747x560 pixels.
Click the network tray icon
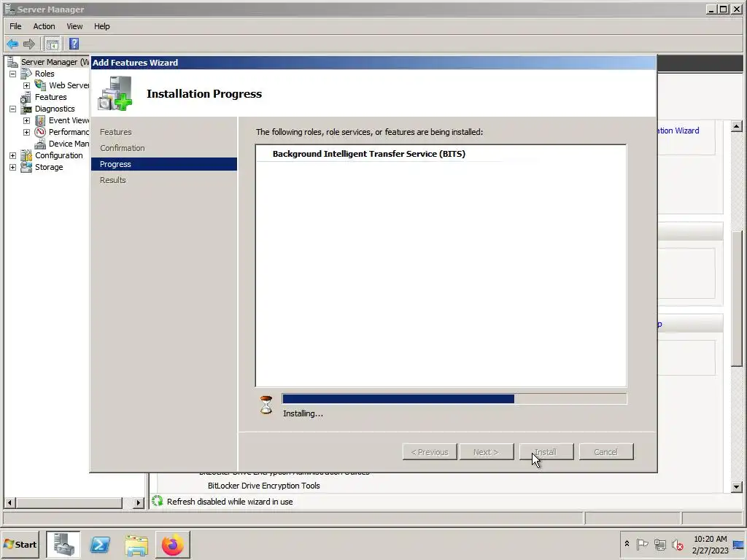[x=659, y=544]
